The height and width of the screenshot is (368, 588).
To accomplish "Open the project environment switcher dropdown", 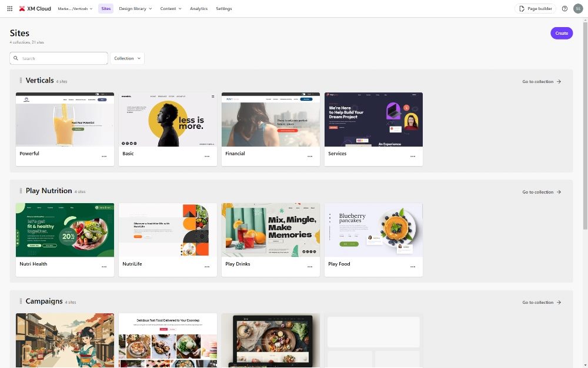I will tap(75, 9).
